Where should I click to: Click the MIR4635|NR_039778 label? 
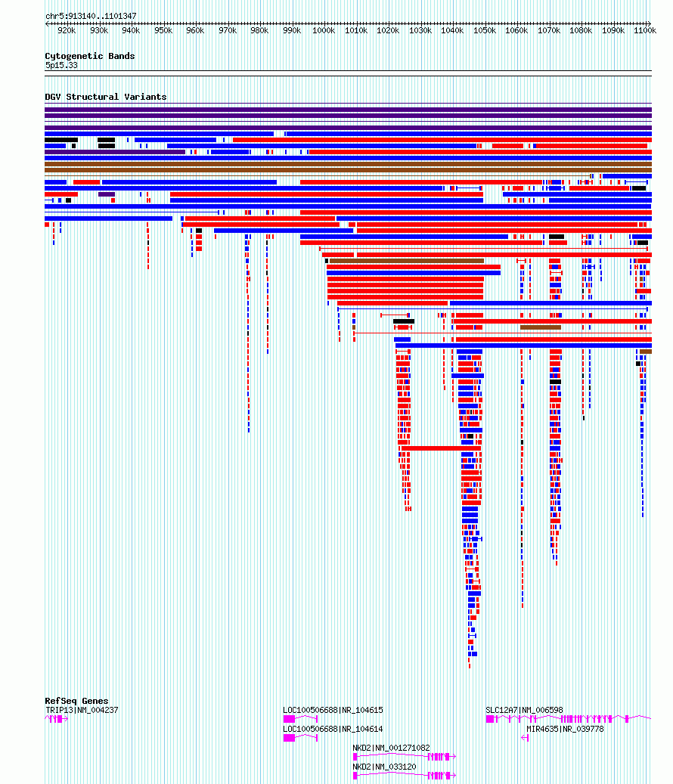565,729
